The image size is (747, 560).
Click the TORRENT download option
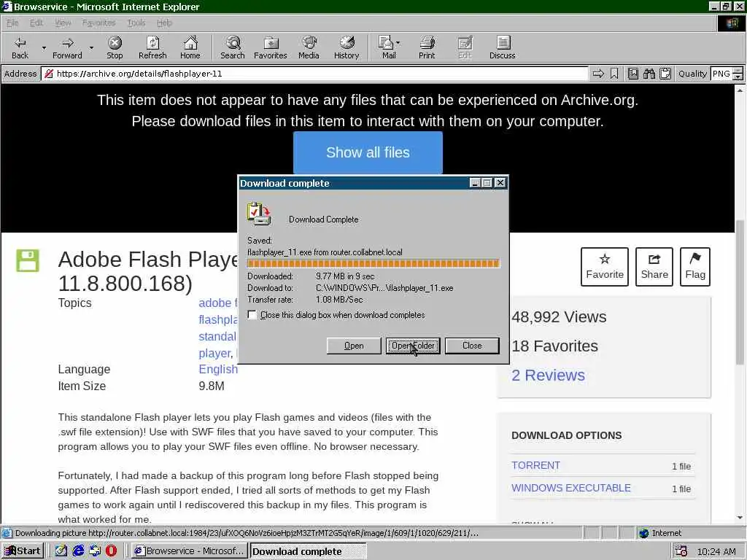click(535, 465)
